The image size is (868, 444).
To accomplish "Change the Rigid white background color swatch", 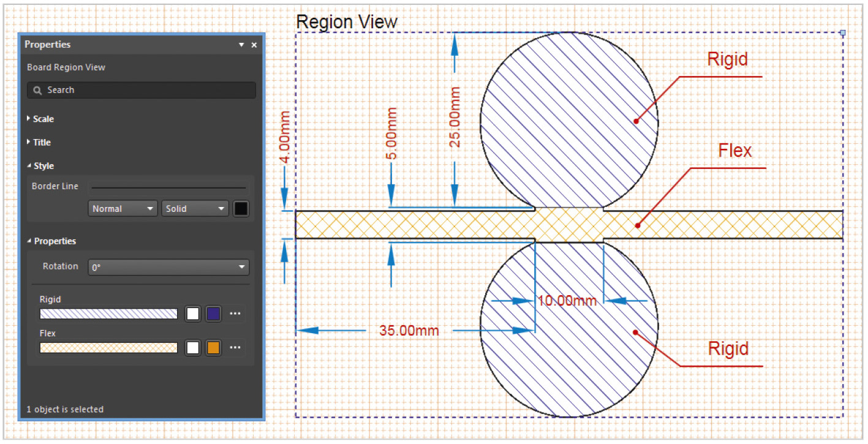I will 193,314.
